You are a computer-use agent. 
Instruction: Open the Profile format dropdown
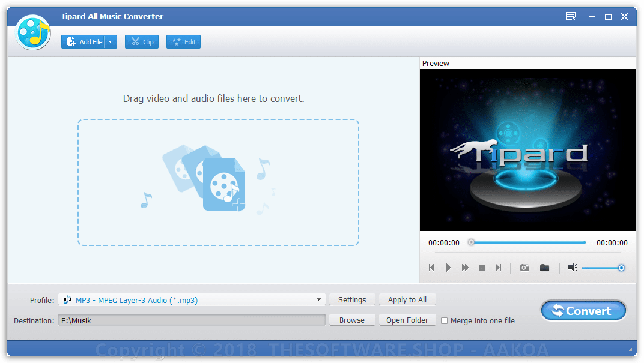pyautogui.click(x=318, y=299)
